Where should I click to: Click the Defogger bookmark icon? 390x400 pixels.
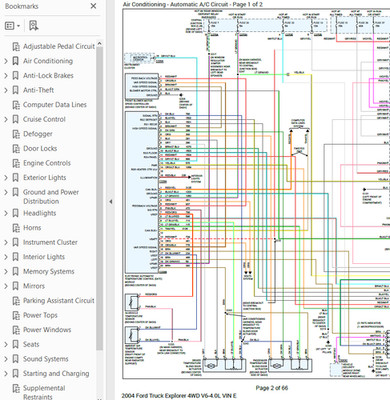pos(16,134)
